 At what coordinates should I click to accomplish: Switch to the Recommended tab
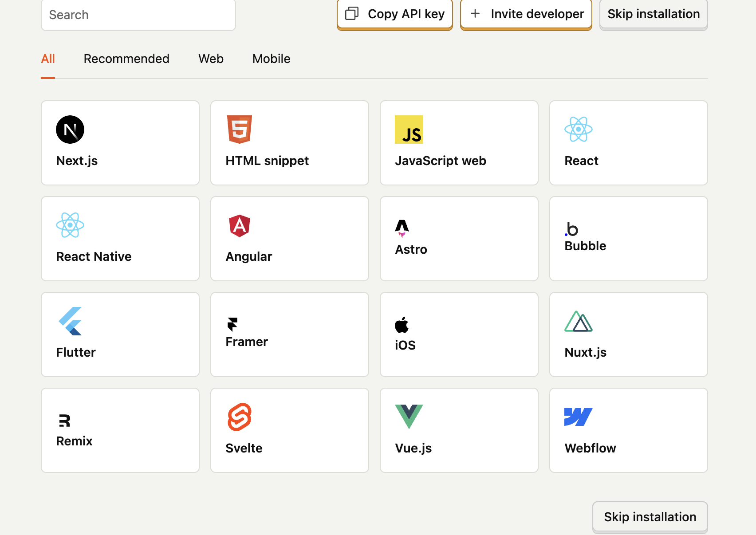click(x=126, y=59)
